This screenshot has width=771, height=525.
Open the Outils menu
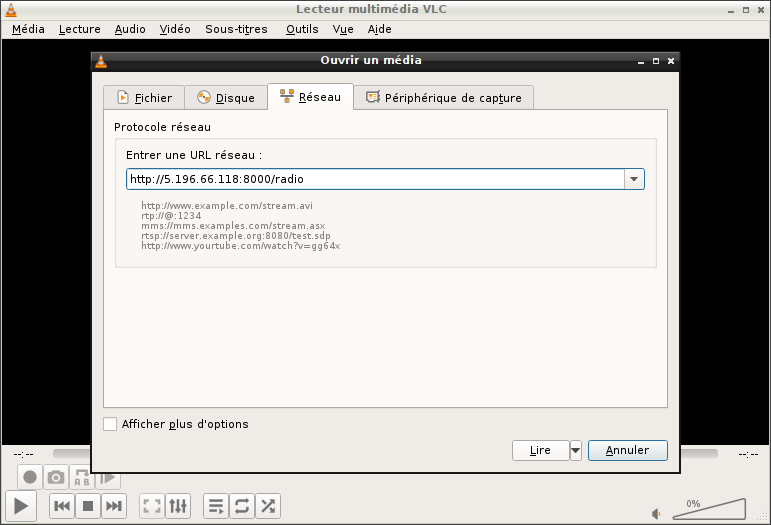[x=302, y=29]
